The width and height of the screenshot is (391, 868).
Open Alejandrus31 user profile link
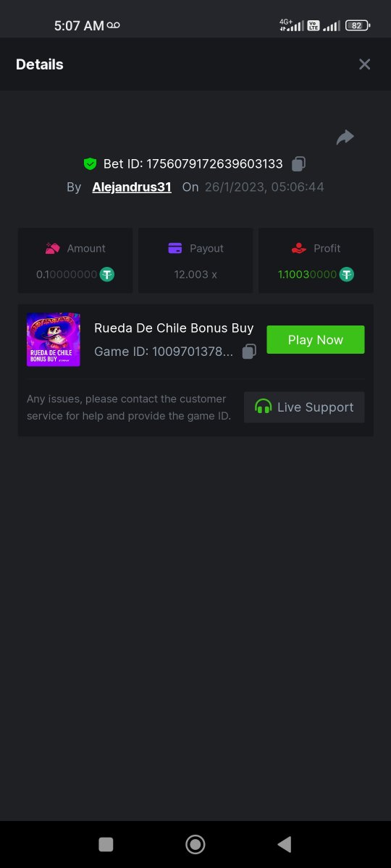tap(132, 187)
